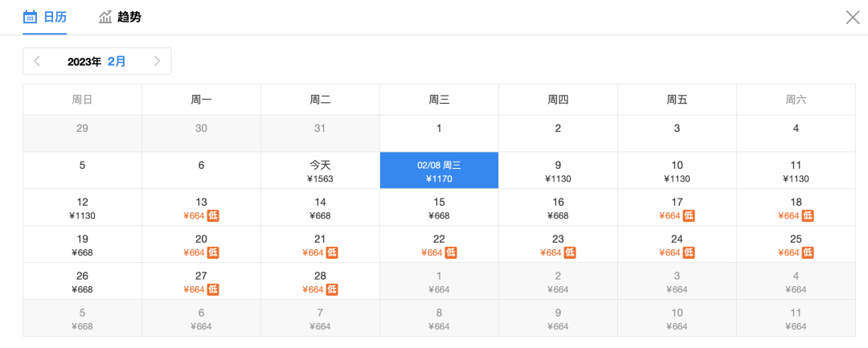868x348 pixels.
Task: Click the trend chart icon beside 趋势
Action: click(105, 17)
